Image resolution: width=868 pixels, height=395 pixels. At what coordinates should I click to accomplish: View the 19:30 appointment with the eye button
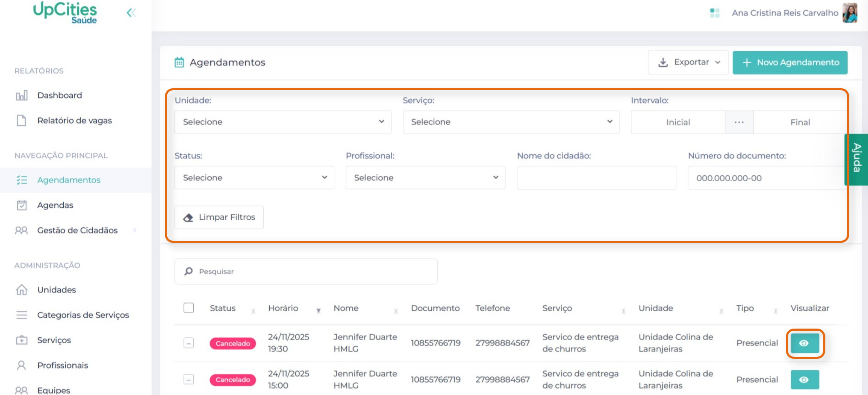coord(805,343)
